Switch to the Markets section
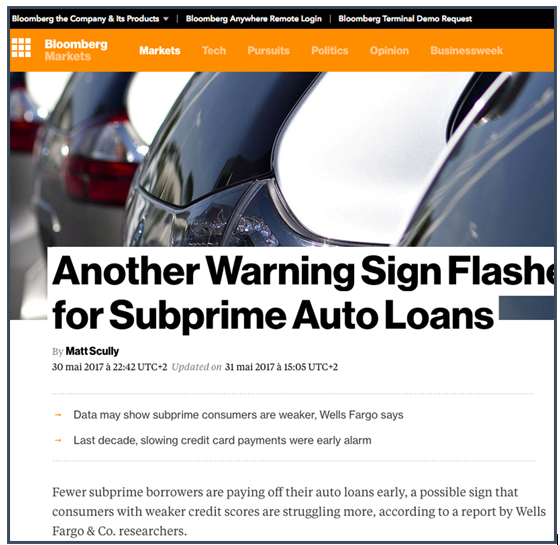Image resolution: width=560 pixels, height=545 pixels. [x=160, y=50]
